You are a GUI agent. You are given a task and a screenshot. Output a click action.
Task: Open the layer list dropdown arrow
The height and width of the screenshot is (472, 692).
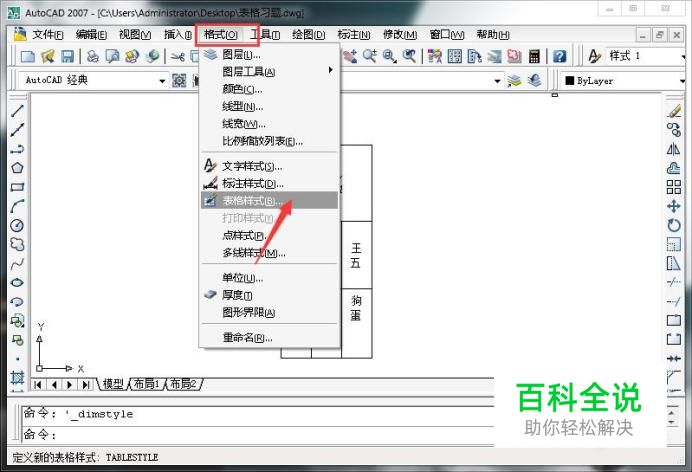click(497, 81)
